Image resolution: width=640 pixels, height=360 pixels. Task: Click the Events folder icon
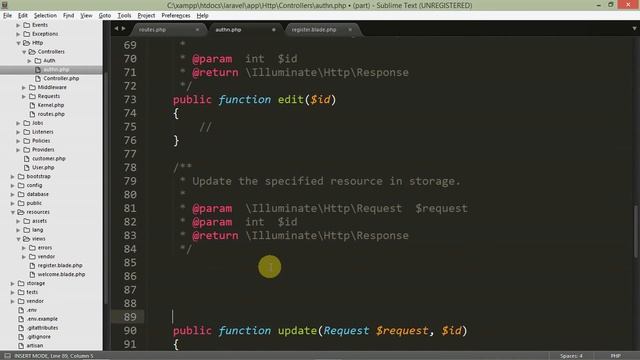pyautogui.click(x=27, y=25)
